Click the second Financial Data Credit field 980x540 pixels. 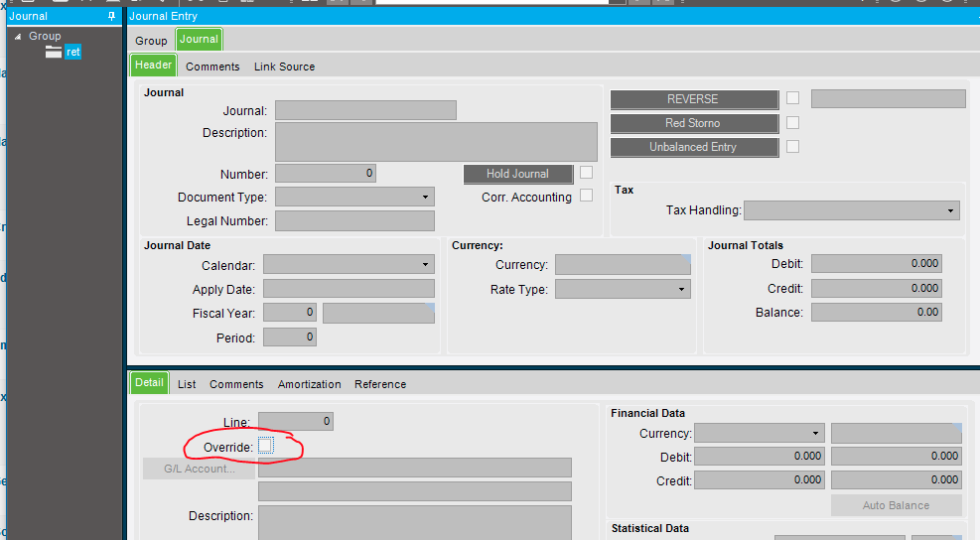[897, 480]
